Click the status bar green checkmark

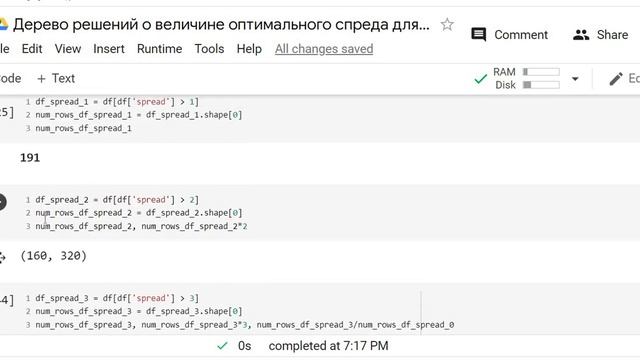click(x=222, y=346)
